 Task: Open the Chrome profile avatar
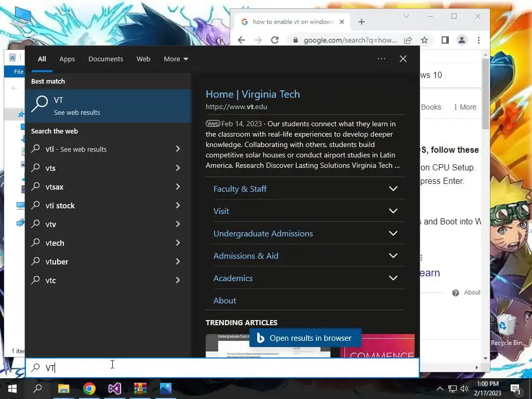(462, 40)
